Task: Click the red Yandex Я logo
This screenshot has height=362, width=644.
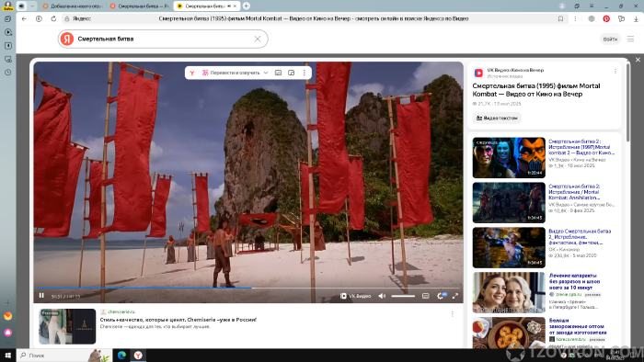Action: point(67,39)
